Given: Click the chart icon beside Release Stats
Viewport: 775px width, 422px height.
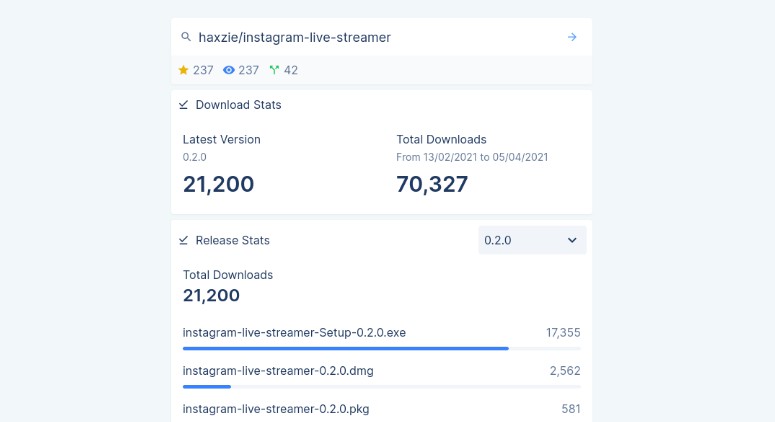Looking at the screenshot, I should click(x=184, y=241).
